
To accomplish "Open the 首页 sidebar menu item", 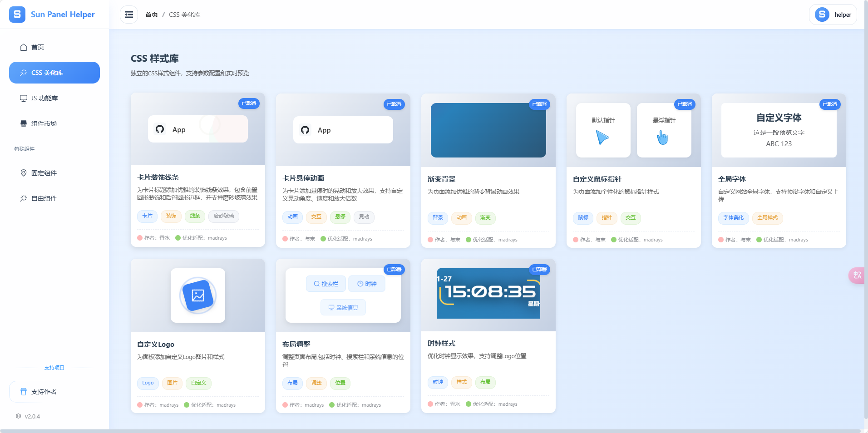I will click(38, 47).
